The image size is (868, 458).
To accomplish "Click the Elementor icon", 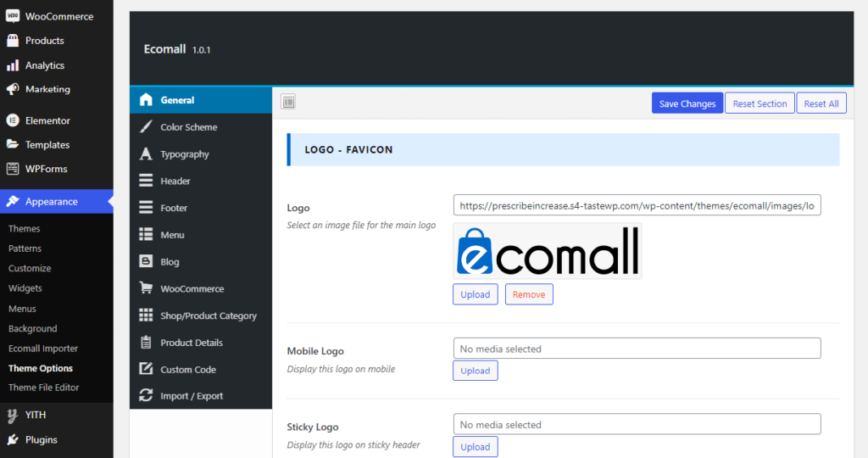I will point(13,120).
